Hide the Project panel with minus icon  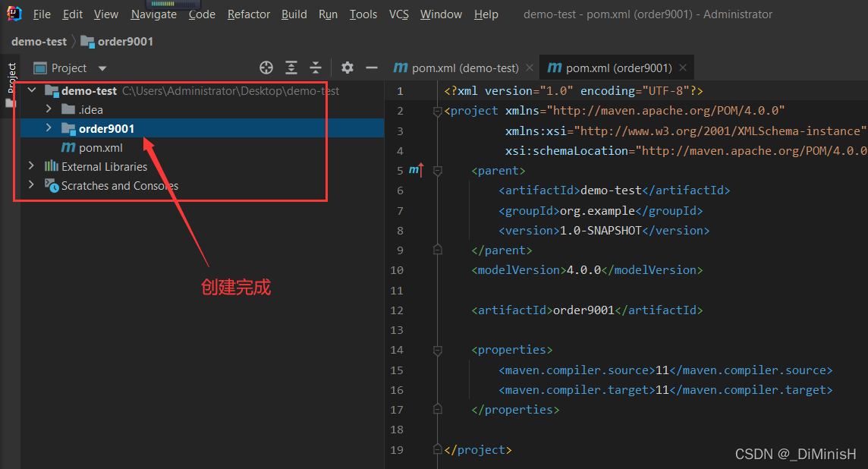click(x=372, y=68)
